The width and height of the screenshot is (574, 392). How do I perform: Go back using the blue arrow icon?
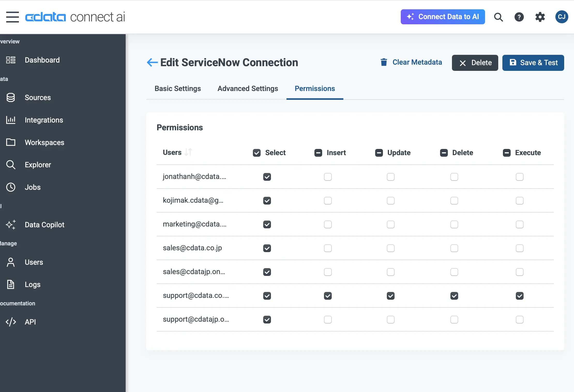point(152,62)
